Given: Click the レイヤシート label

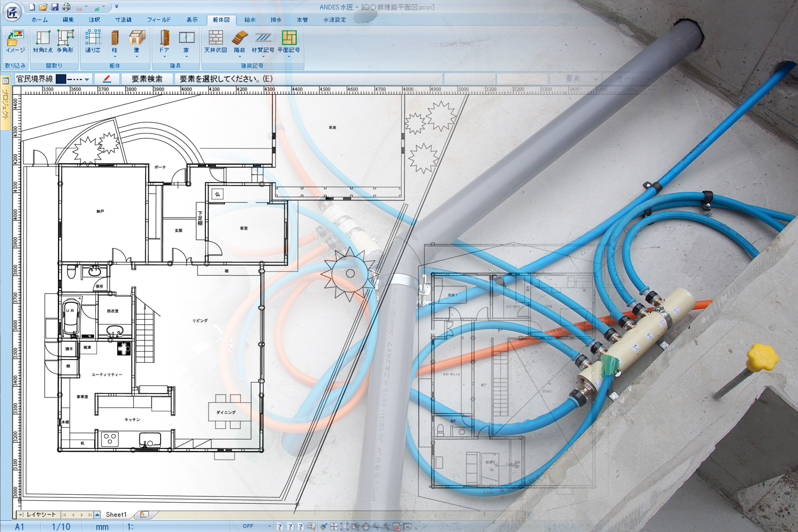Looking at the screenshot, I should tap(41, 515).
